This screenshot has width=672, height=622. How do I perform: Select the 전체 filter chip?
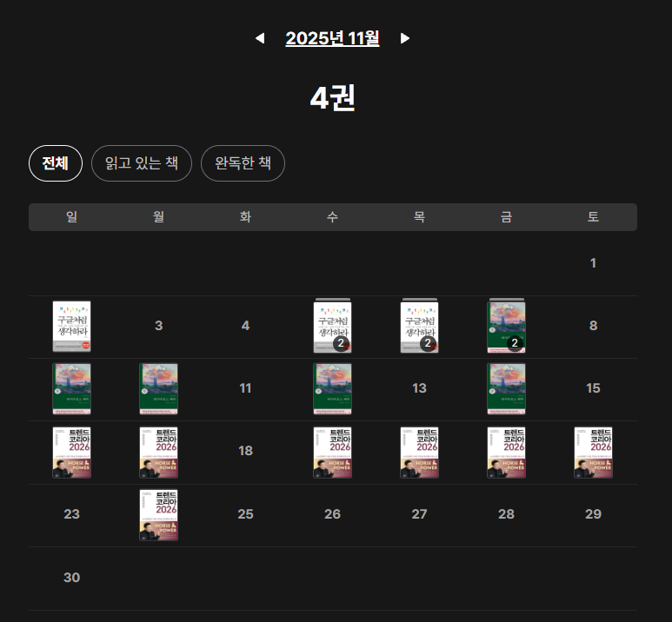coord(56,163)
